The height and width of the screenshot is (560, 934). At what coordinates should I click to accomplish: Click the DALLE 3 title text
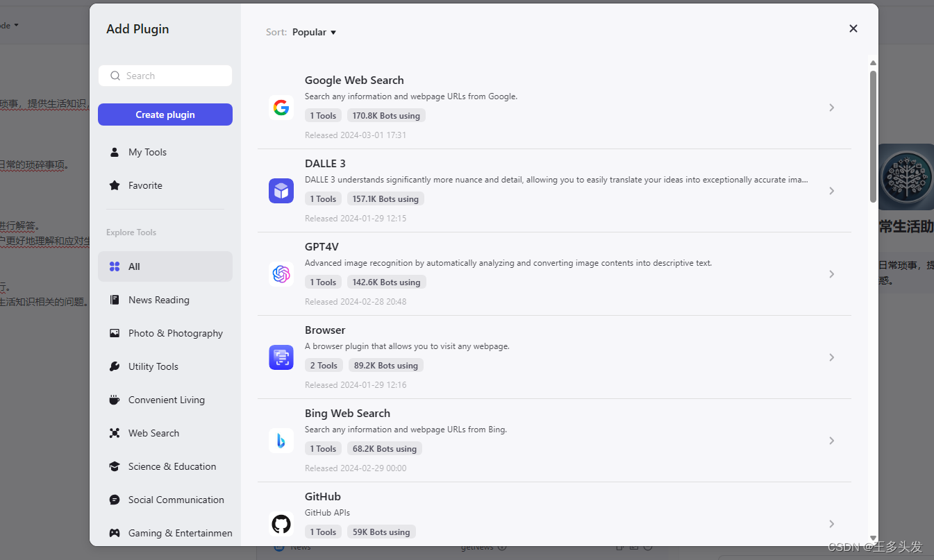[325, 164]
